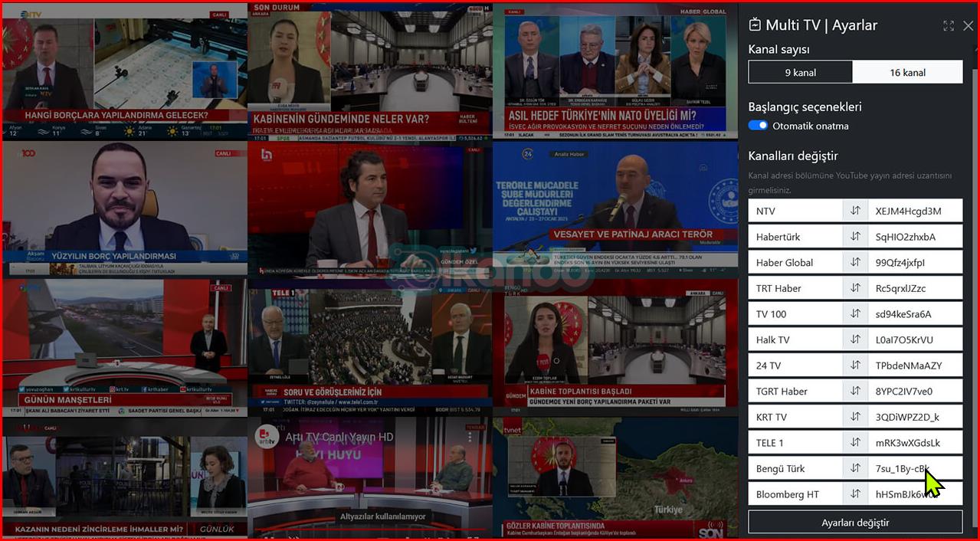The width and height of the screenshot is (980, 541).
Task: Edit address field containing XEJM4Hcgd3M
Action: pos(916,211)
